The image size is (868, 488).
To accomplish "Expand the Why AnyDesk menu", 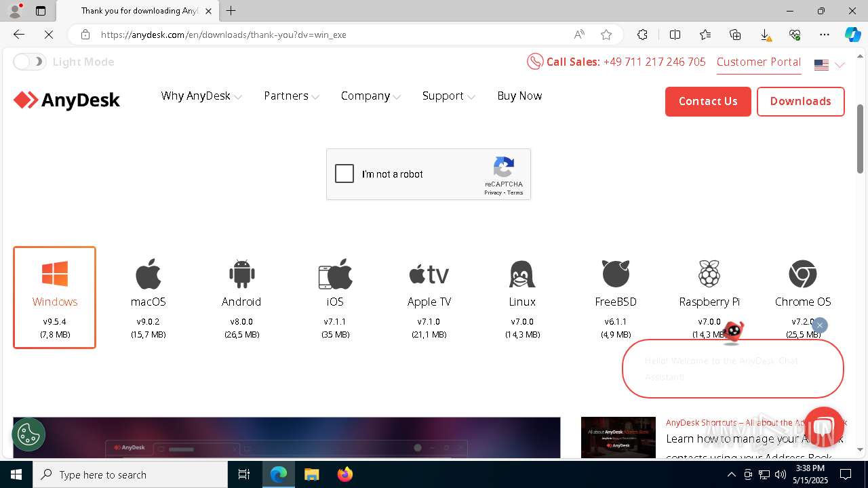I will [x=201, y=96].
